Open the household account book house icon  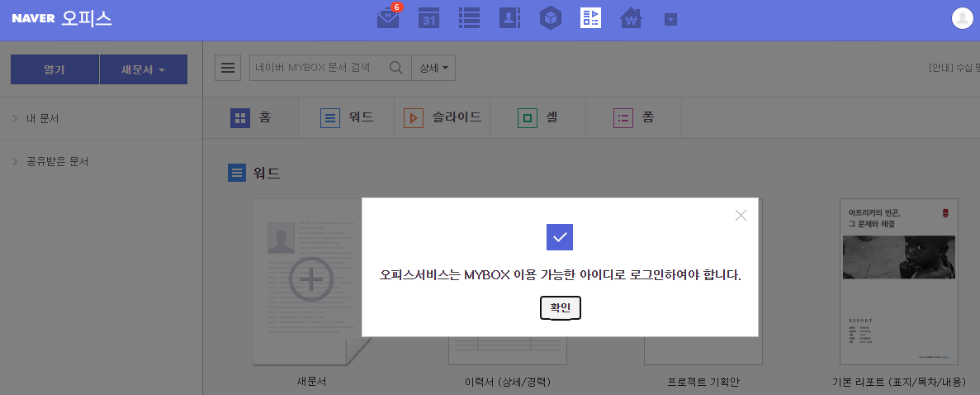[x=632, y=18]
